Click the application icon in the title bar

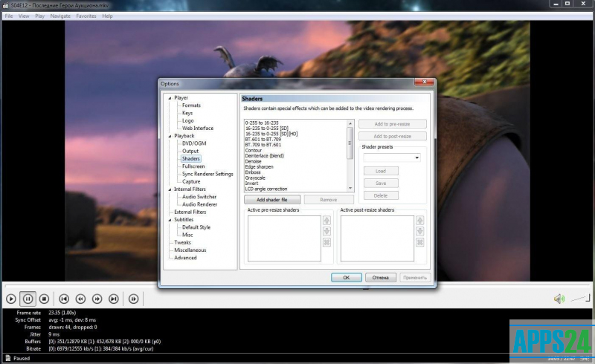pos(6,5)
